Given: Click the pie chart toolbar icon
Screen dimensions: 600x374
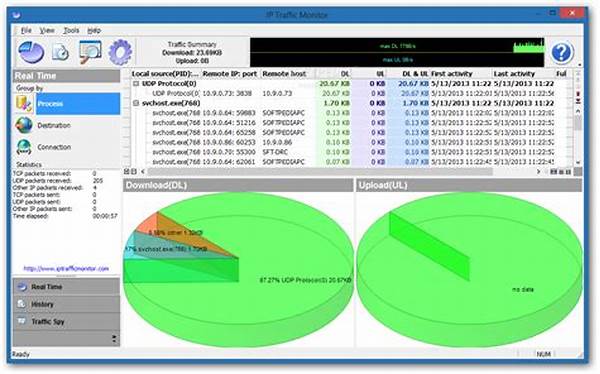Looking at the screenshot, I should click(x=31, y=52).
